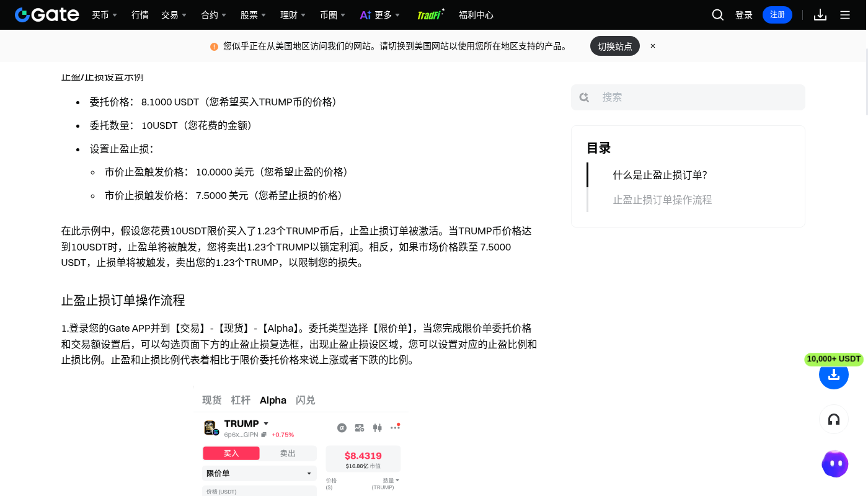Click the region notice message text
The height and width of the screenshot is (496, 868).
point(396,46)
